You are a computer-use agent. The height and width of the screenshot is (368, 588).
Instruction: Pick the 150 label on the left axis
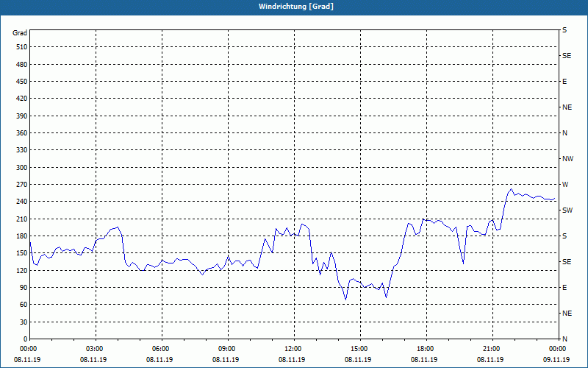point(22,253)
